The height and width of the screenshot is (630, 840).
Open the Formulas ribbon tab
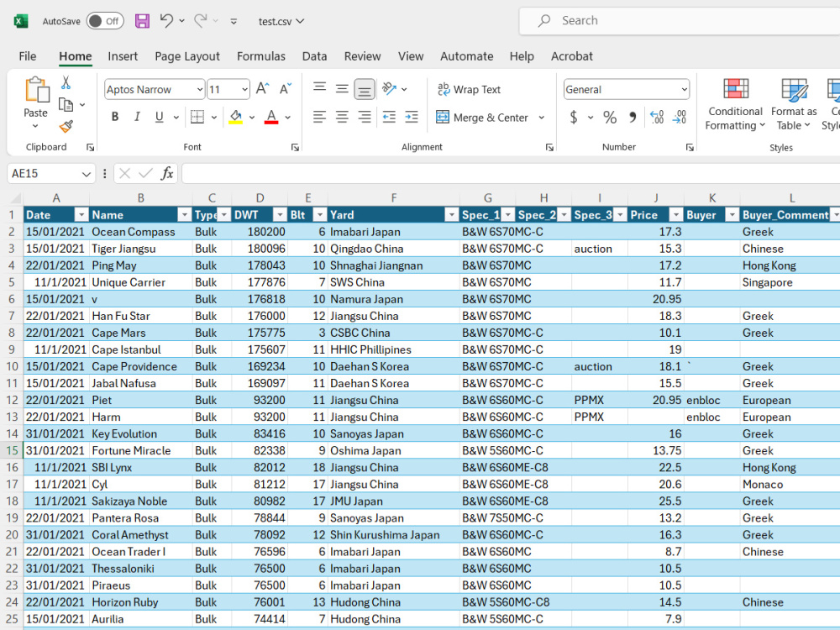point(260,56)
